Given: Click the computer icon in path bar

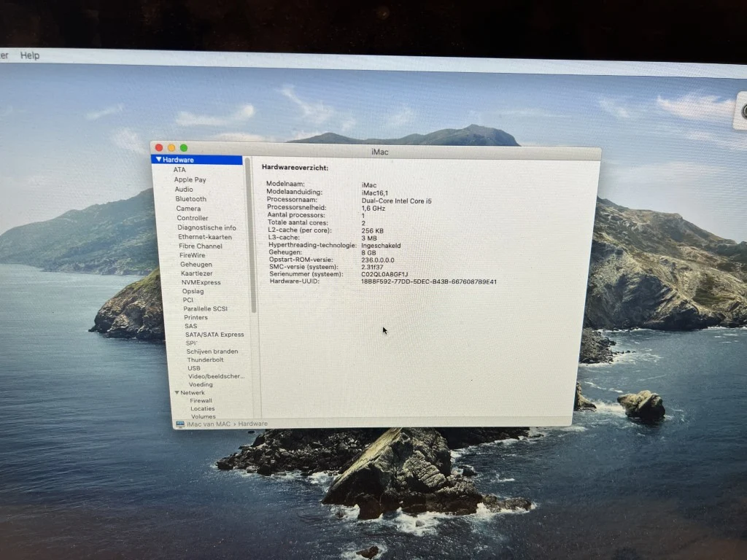Looking at the screenshot, I should [x=180, y=424].
